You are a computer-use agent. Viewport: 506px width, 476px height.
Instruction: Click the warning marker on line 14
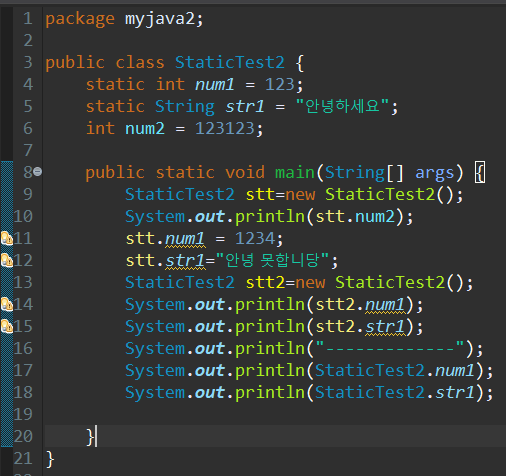click(6, 305)
